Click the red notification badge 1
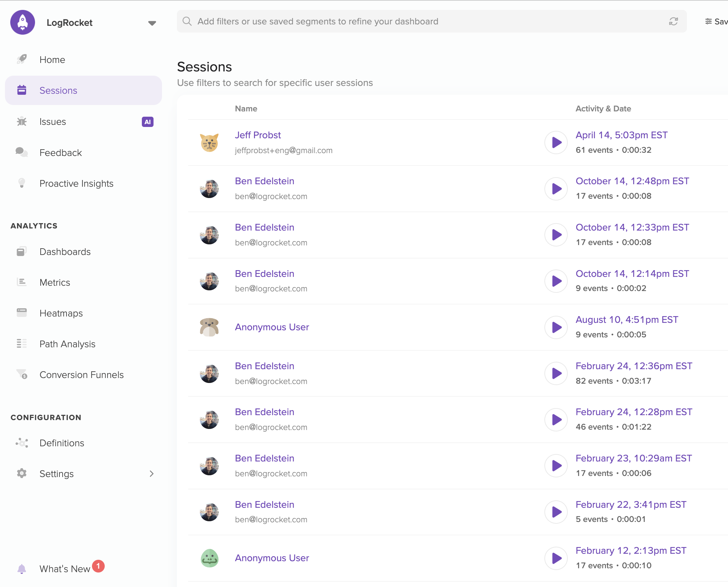Viewport: 728px width, 587px height. point(98,566)
